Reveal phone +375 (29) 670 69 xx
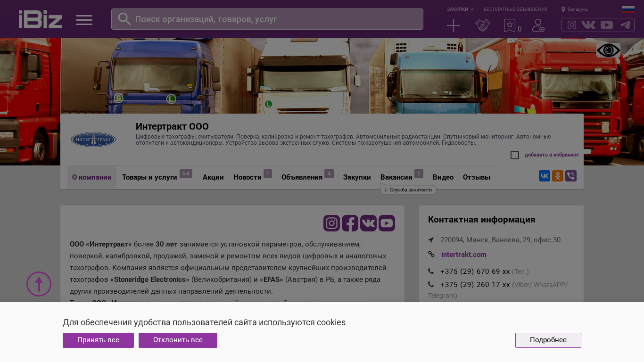644x362 pixels. [x=475, y=271]
